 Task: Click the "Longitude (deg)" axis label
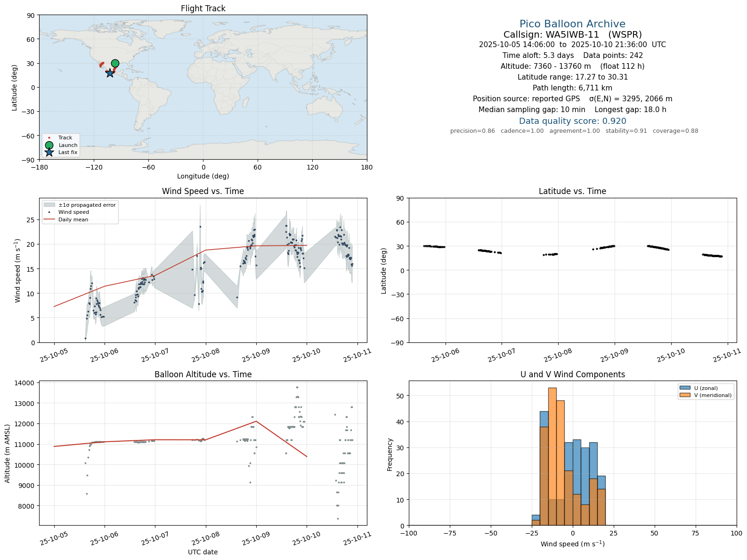[203, 176]
